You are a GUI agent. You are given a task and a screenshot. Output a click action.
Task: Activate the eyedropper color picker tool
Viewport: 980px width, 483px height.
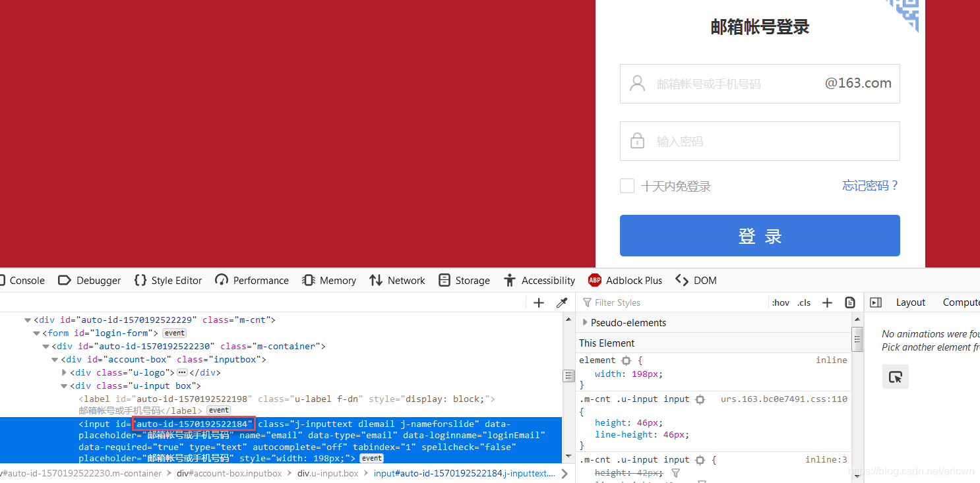pyautogui.click(x=562, y=302)
